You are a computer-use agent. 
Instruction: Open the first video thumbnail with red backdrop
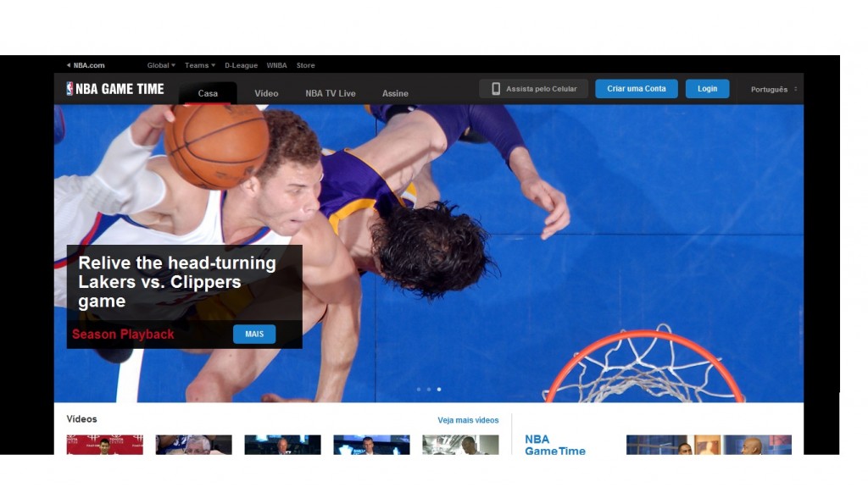tap(104, 445)
